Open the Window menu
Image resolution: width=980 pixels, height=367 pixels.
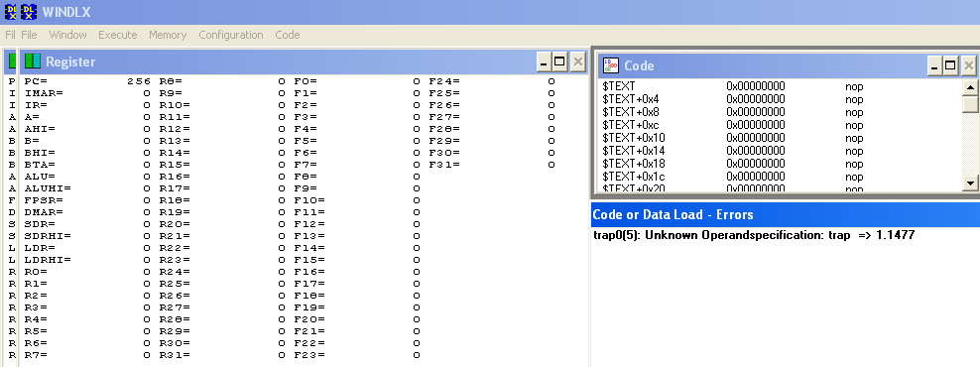pyautogui.click(x=68, y=35)
